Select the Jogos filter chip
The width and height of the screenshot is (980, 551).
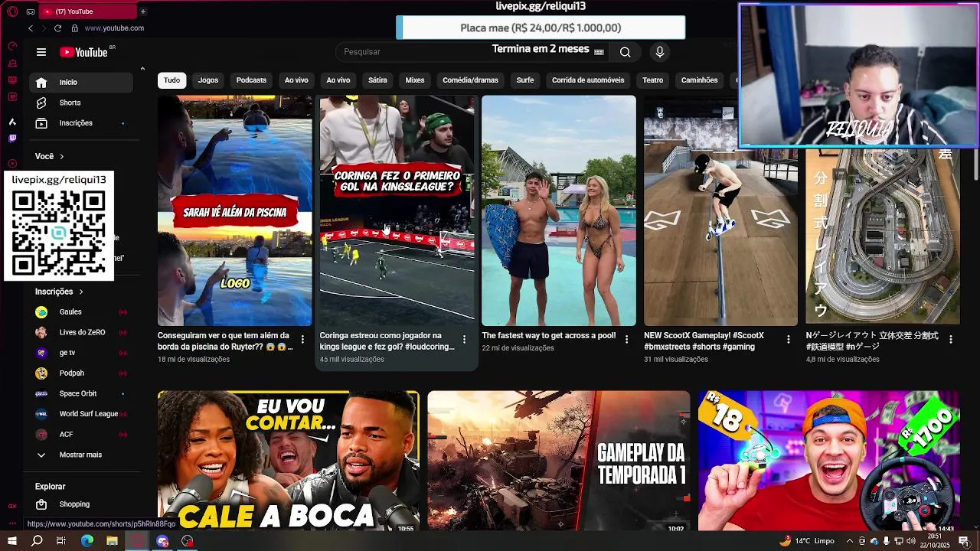(208, 80)
